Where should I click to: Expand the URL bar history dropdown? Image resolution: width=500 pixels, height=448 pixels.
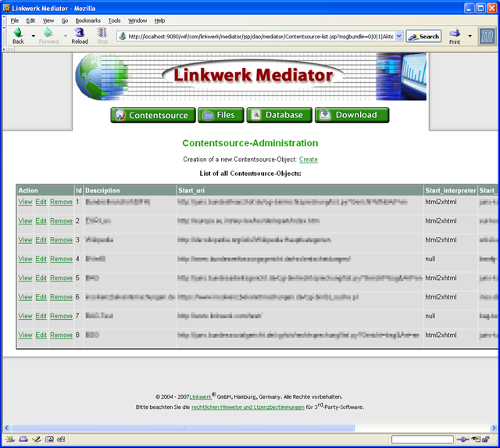(x=399, y=37)
